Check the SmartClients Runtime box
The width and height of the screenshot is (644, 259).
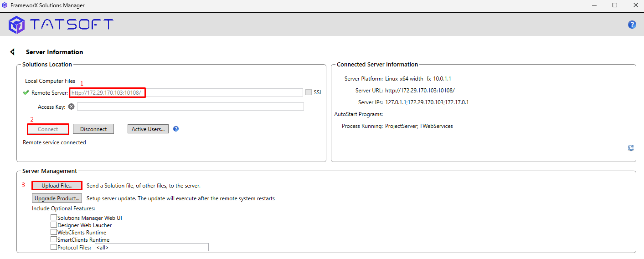[54, 239]
